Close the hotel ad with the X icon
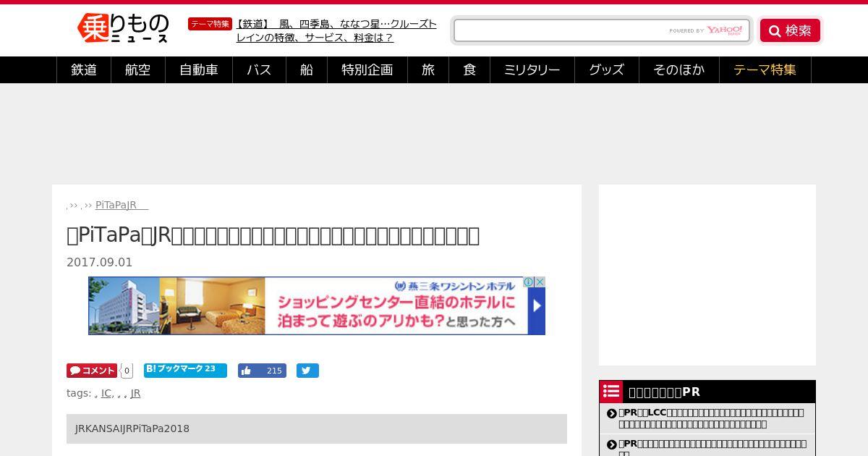 (540, 282)
